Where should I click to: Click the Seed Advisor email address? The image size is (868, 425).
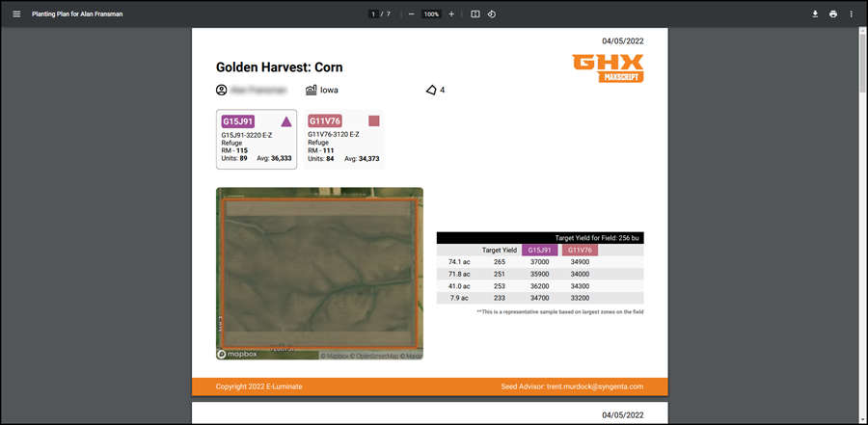[595, 386]
